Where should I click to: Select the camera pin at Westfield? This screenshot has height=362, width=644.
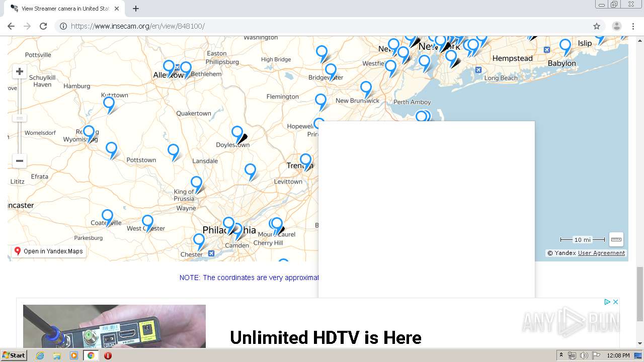click(x=391, y=67)
